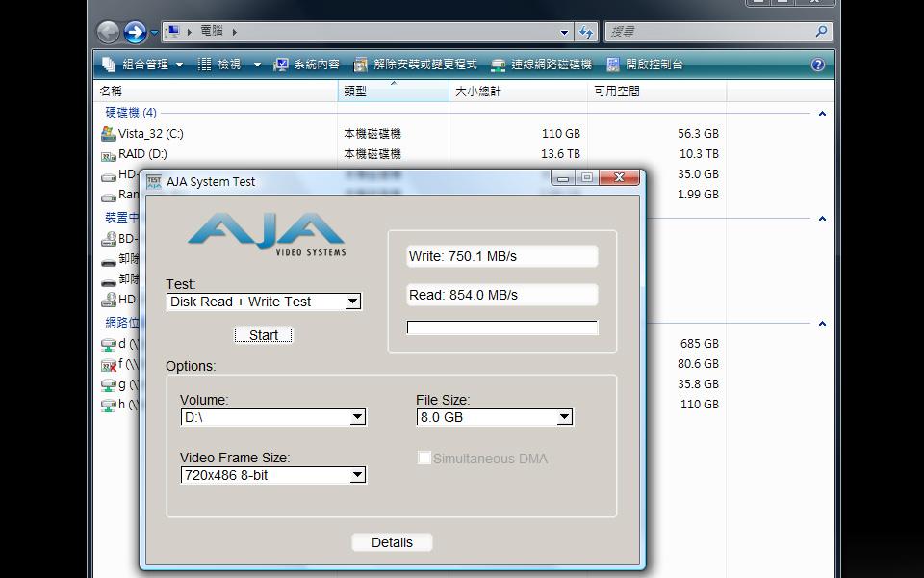The height and width of the screenshot is (578, 924).
Task: Open 系統內容 system properties
Action: coord(306,65)
